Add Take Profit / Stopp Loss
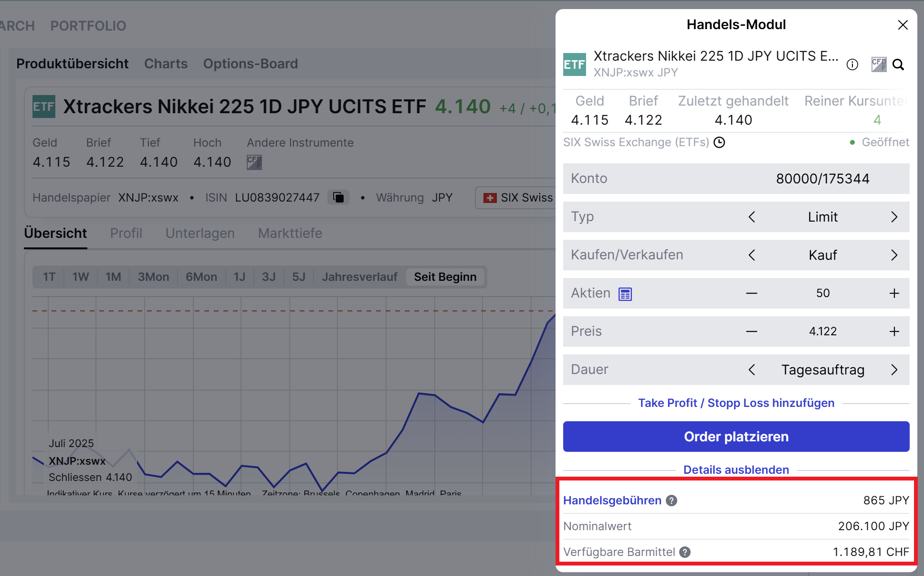This screenshot has height=576, width=924. (736, 403)
